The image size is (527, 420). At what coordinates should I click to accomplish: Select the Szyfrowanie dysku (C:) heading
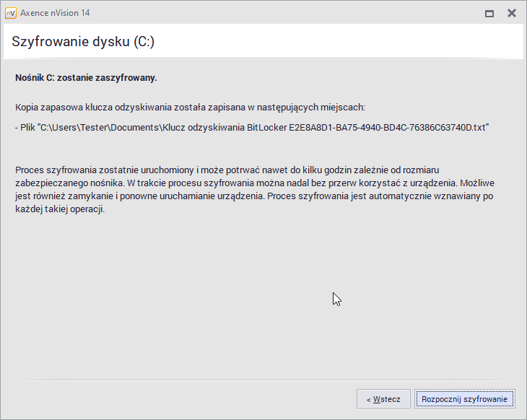click(x=83, y=42)
